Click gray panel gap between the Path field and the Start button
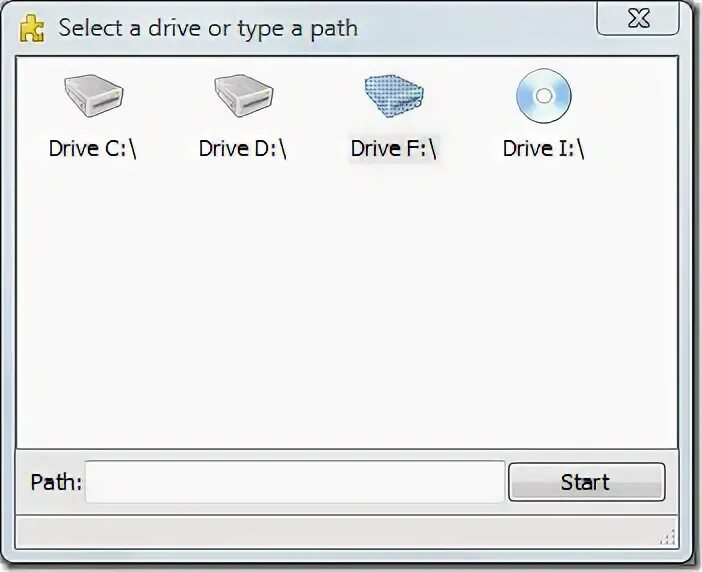The height and width of the screenshot is (572, 702). click(507, 482)
